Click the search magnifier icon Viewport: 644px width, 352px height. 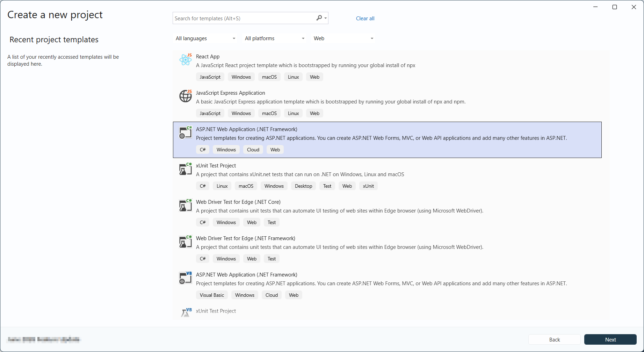tap(319, 18)
